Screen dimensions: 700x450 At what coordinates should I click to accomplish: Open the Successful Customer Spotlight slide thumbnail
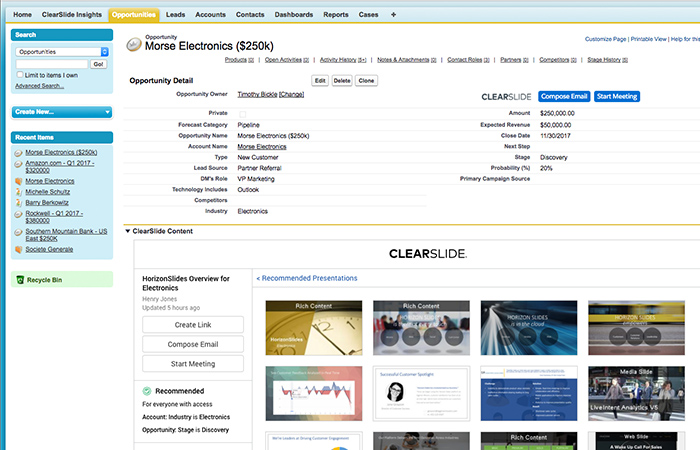421,393
